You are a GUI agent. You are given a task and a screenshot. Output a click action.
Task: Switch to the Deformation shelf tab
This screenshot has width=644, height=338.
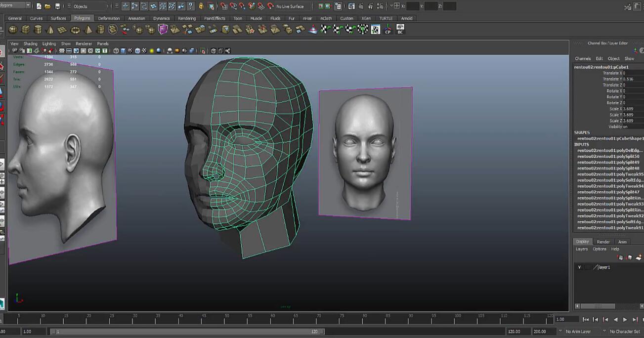click(109, 18)
